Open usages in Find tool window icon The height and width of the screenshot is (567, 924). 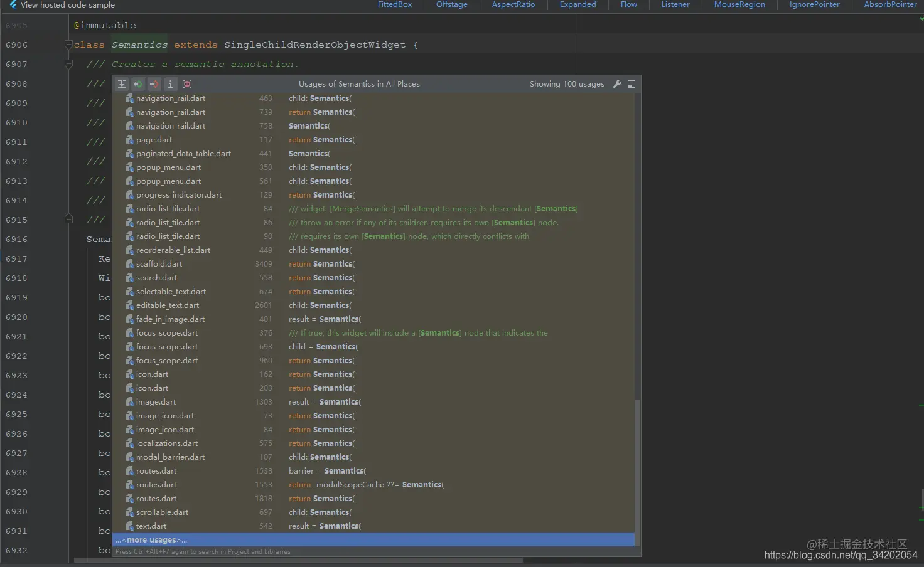point(631,84)
